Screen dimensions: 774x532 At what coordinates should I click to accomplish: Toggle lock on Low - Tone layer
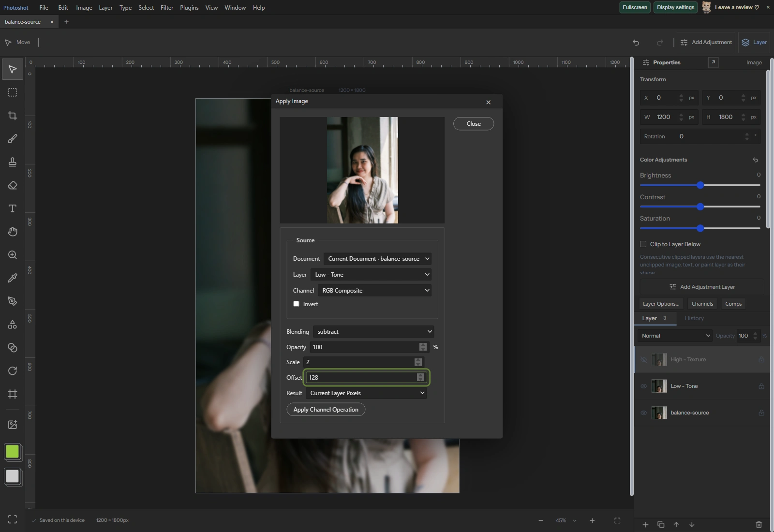coord(761,386)
